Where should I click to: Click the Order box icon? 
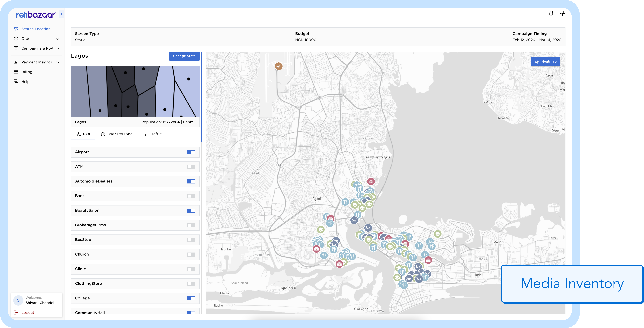16,39
